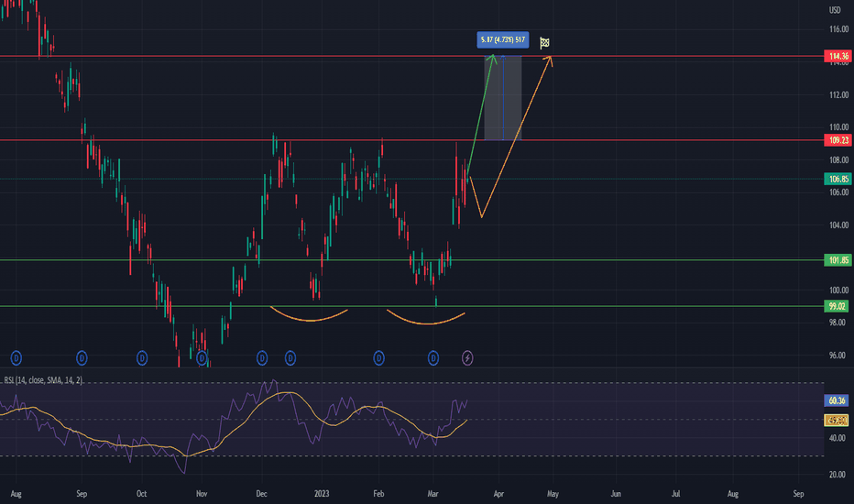Viewport: 854px width, 504px height.
Task: Click the Feb label on time axis
Action: [x=378, y=494]
